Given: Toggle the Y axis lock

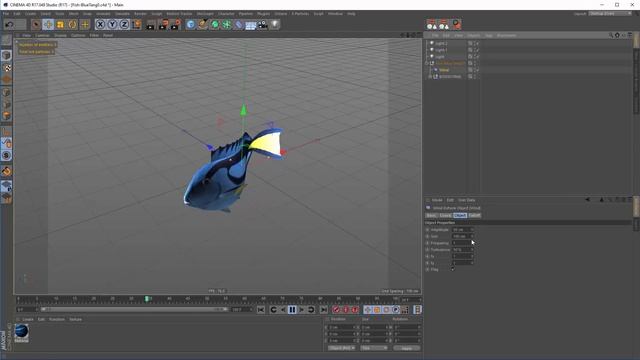Looking at the screenshot, I should click(112, 24).
